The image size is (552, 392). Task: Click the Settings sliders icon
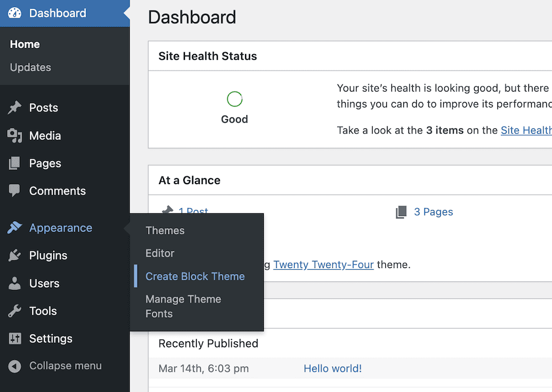pyautogui.click(x=15, y=339)
